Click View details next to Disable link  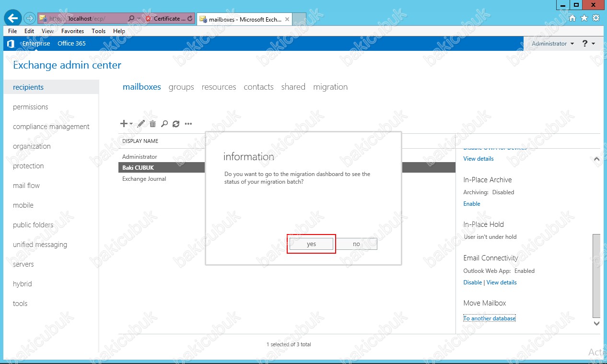(502, 282)
